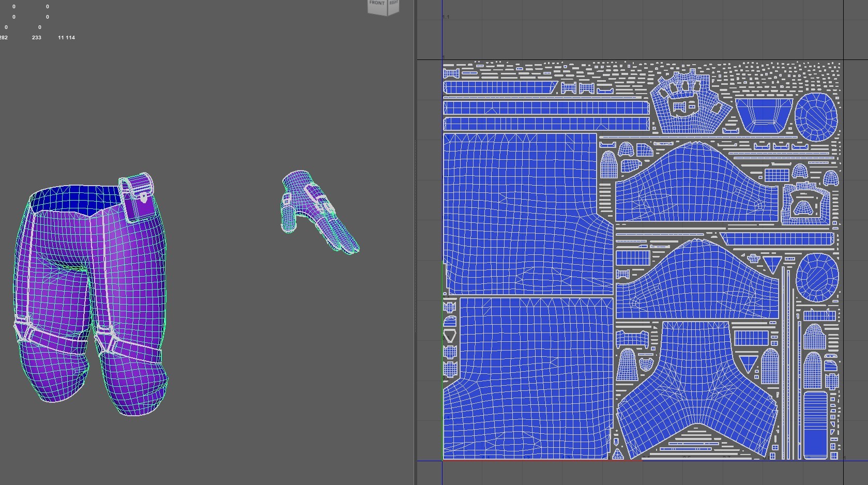Click the "233" value in the viewport stats
This screenshot has height=485, width=868.
point(36,38)
